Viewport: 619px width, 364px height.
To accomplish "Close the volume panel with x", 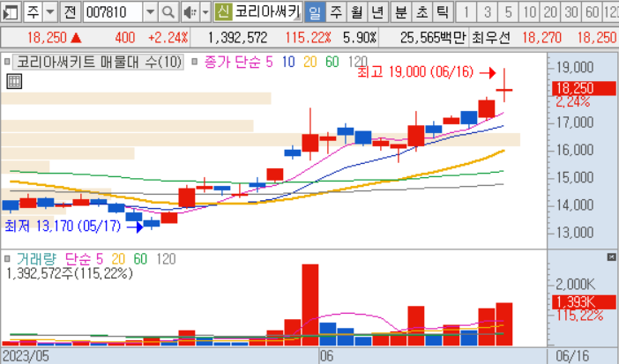I will [x=611, y=257].
